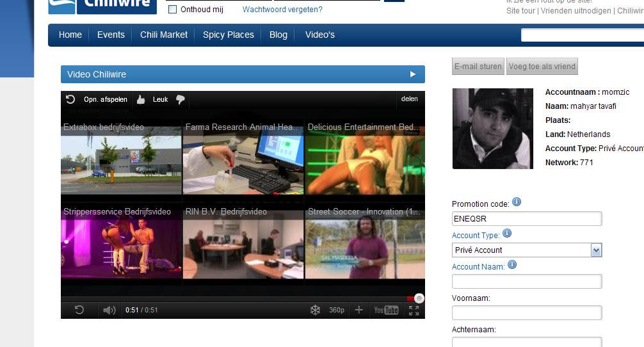Open the Street Soccer - Innovation video thumbnail

365,245
